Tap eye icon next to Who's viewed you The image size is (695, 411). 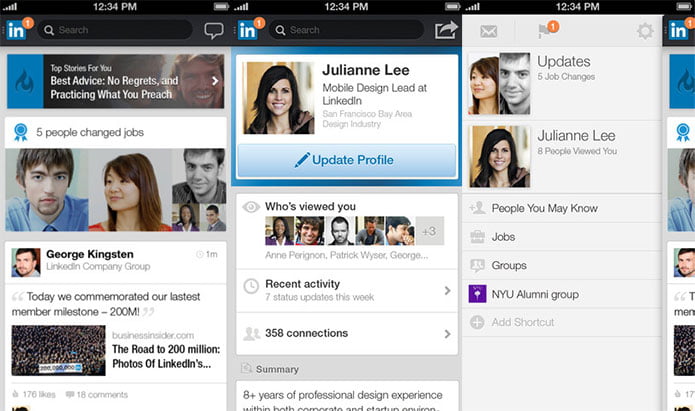[251, 207]
